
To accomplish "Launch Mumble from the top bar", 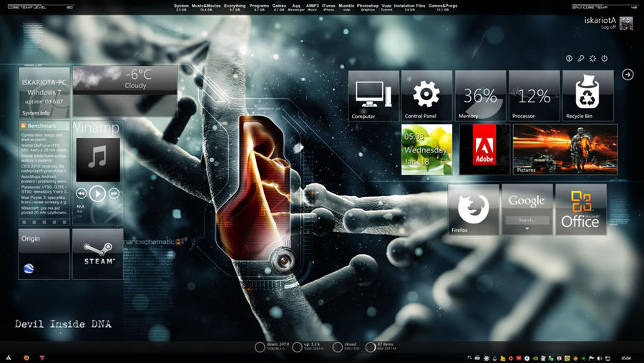I will pos(346,7).
